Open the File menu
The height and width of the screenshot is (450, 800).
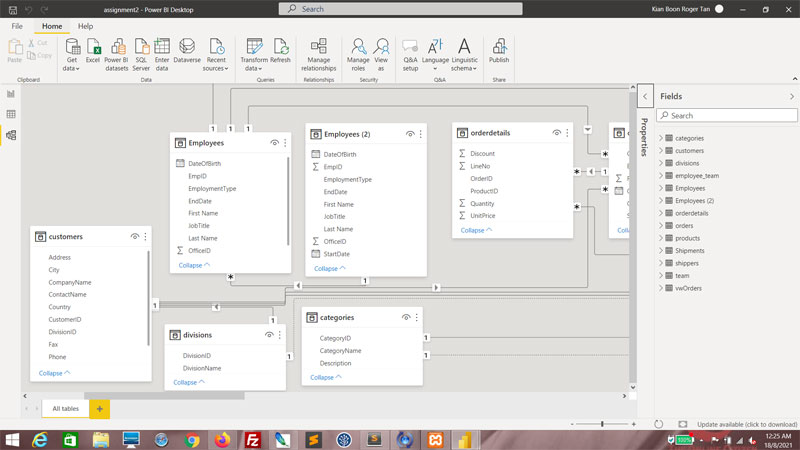tap(17, 26)
